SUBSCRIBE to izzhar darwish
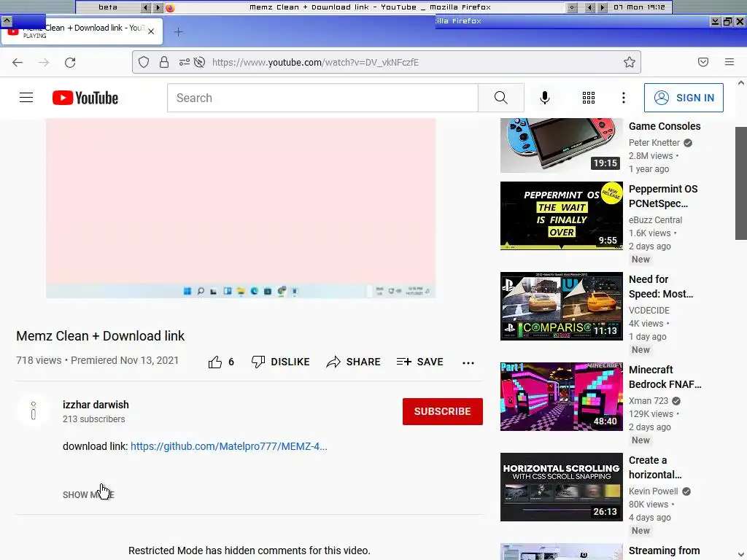Viewport: 747px width, 560px height. pyautogui.click(x=443, y=411)
